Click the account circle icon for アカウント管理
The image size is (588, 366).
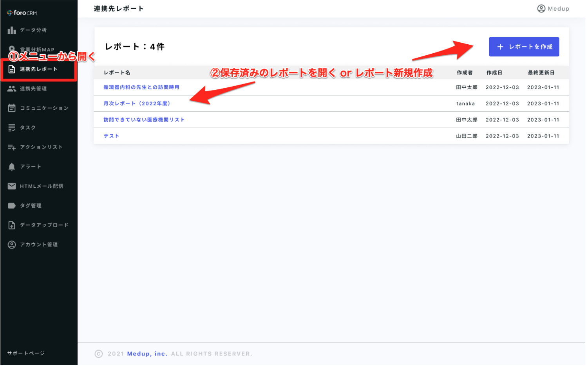point(12,245)
